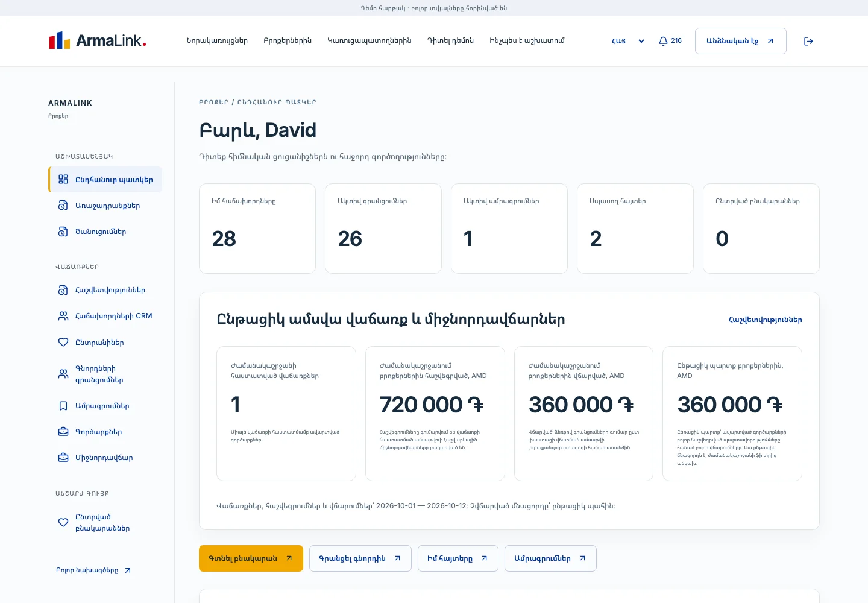Click the Ամրագրումներ quick action button

(x=550, y=558)
